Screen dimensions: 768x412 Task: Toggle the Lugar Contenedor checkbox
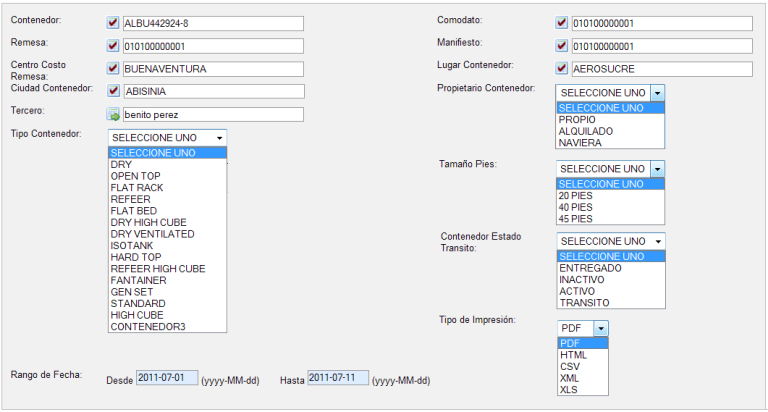[x=561, y=68]
